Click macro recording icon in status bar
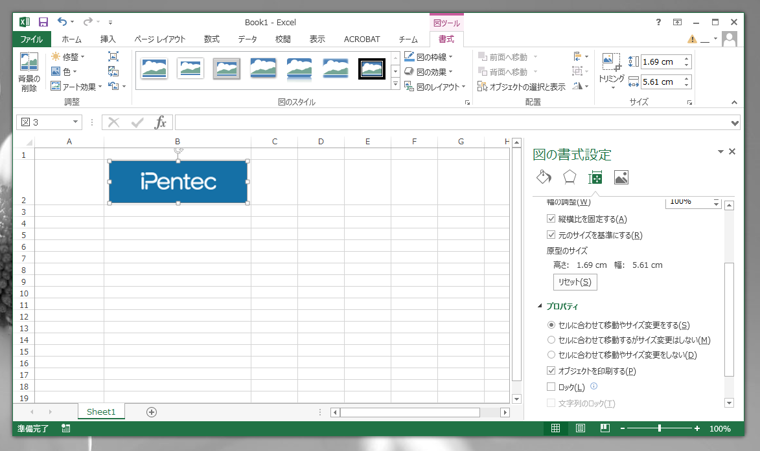760x451 pixels. coord(66,428)
